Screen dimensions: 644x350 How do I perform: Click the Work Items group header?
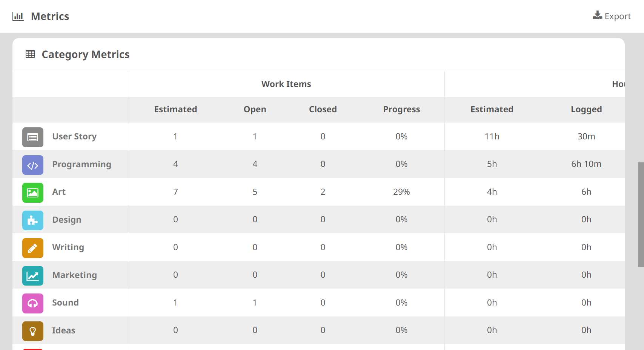(286, 84)
